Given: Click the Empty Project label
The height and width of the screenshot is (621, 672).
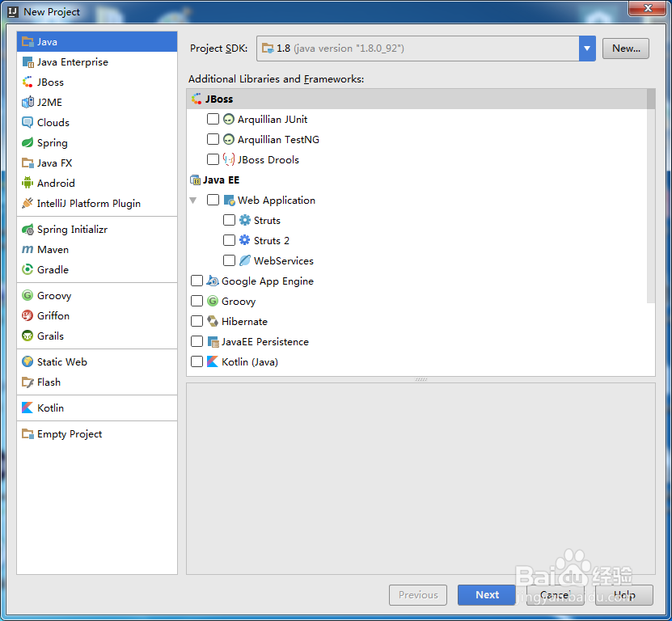Looking at the screenshot, I should [x=70, y=433].
